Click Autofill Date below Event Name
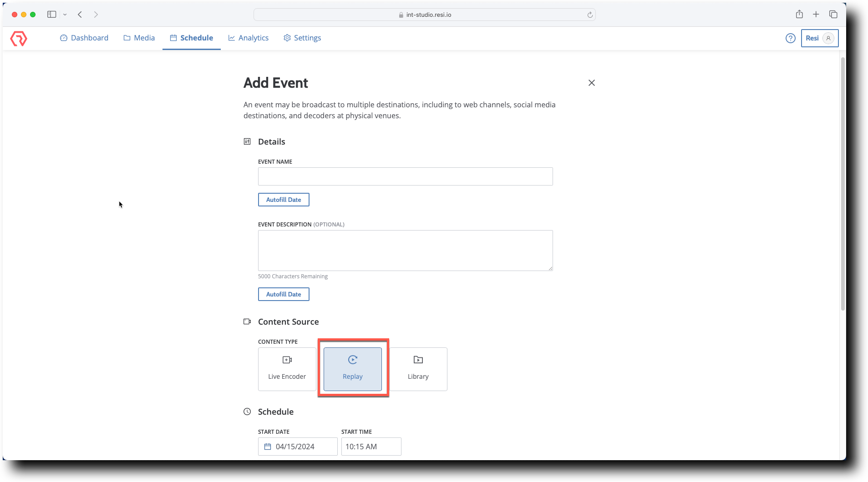 click(283, 199)
